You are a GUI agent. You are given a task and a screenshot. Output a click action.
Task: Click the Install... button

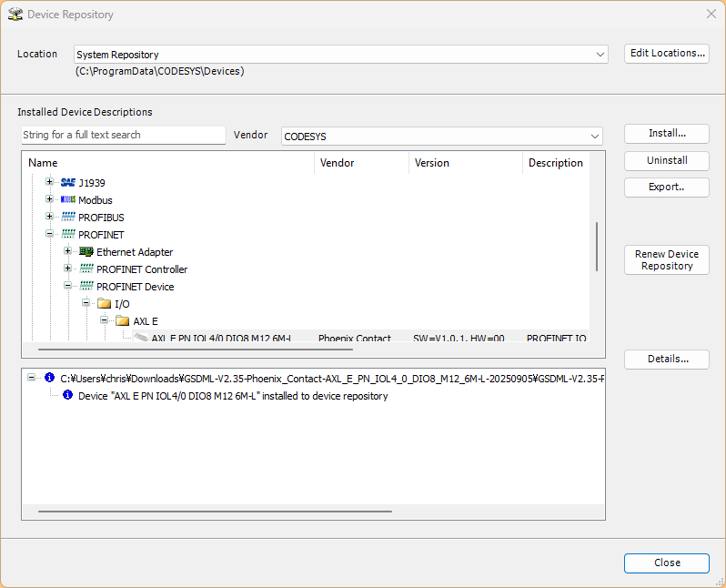pyautogui.click(x=666, y=134)
